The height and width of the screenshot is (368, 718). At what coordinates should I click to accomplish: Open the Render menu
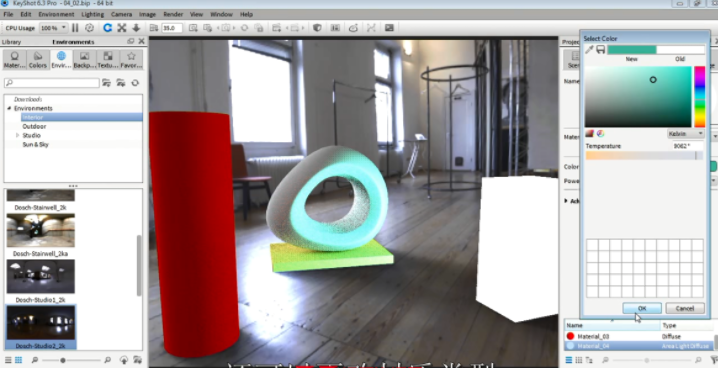[x=173, y=14]
